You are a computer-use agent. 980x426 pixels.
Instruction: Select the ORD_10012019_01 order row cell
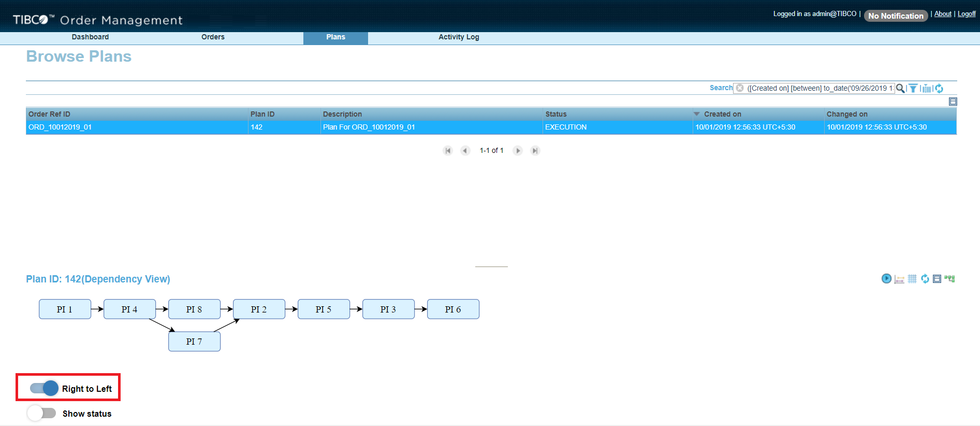pyautogui.click(x=137, y=127)
